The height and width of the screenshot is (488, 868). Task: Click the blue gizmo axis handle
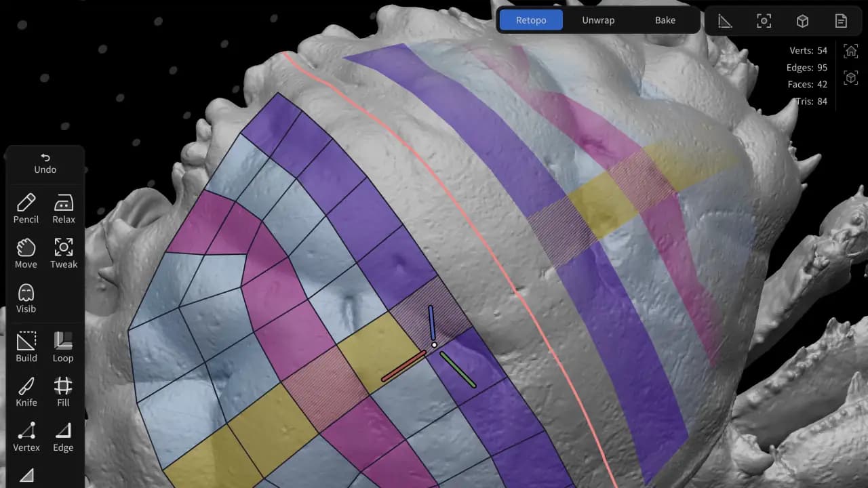pos(431,323)
